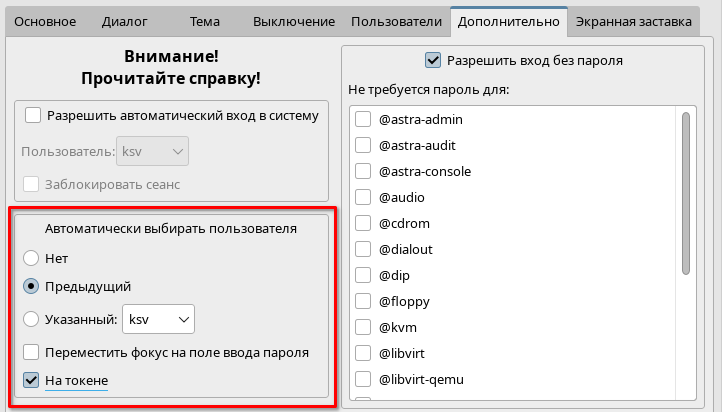Uncheck the На токене checkbox
The image size is (722, 412).
pyautogui.click(x=32, y=381)
